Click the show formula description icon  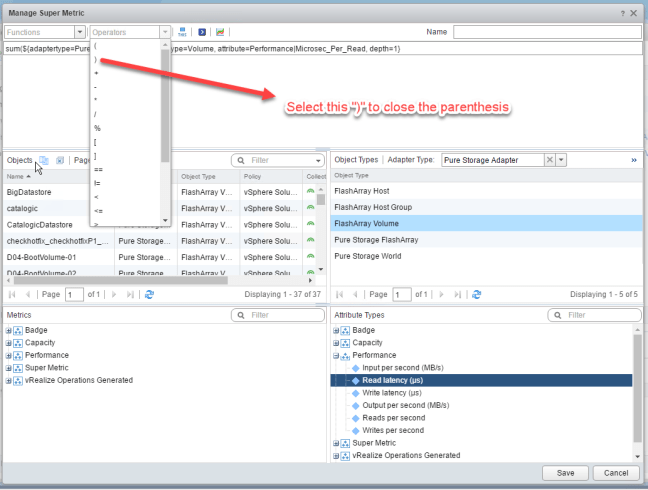(201, 33)
